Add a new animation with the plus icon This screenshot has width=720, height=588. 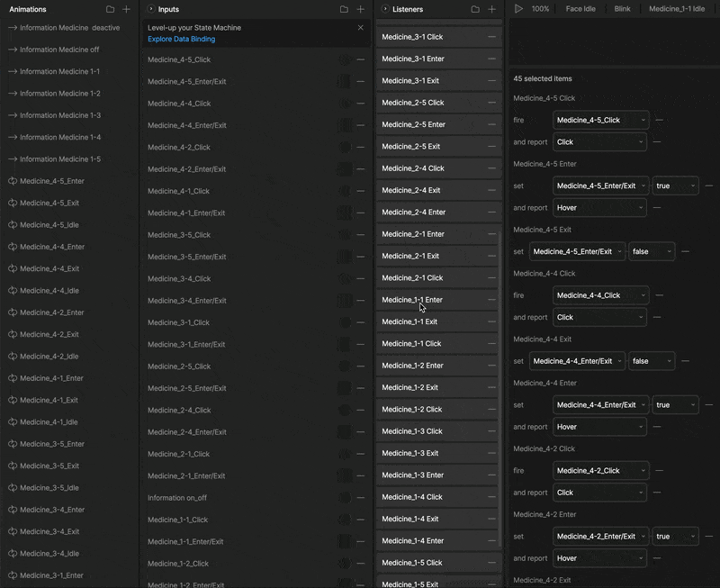[126, 9]
